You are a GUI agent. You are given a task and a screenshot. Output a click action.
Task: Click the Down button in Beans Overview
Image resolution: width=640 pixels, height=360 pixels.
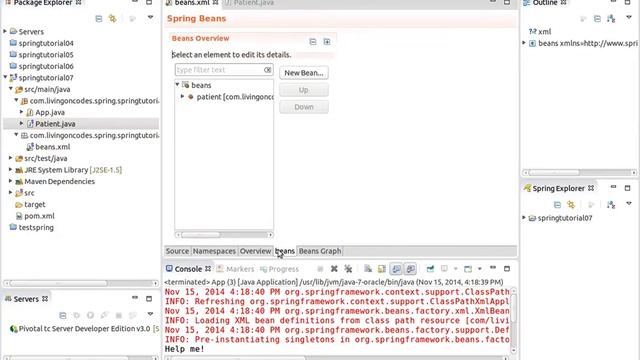click(304, 107)
